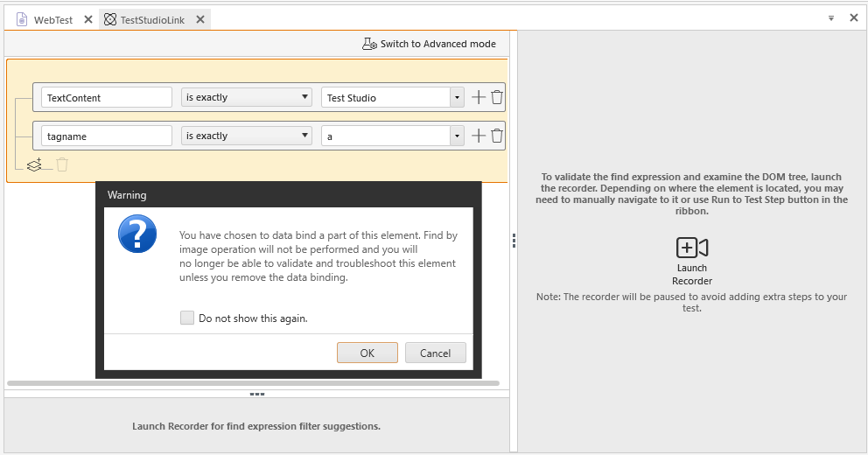Click the 'Launch Recorder for find expression' text
This screenshot has height=455, width=868.
click(x=256, y=426)
